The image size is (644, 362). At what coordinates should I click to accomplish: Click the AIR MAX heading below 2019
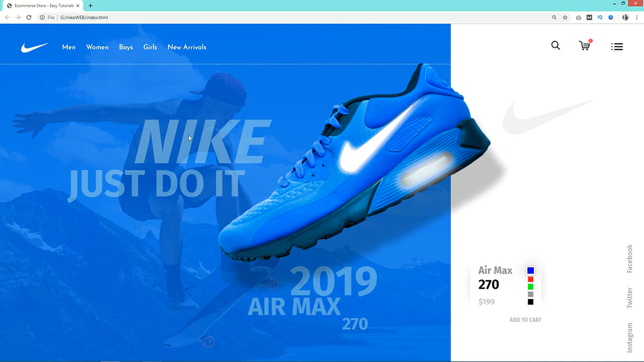[x=294, y=307]
